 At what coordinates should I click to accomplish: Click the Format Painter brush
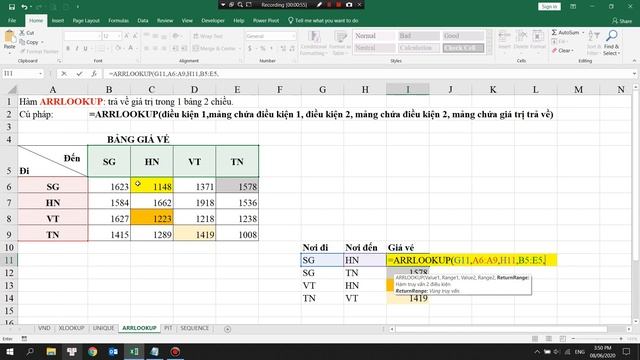point(22,51)
